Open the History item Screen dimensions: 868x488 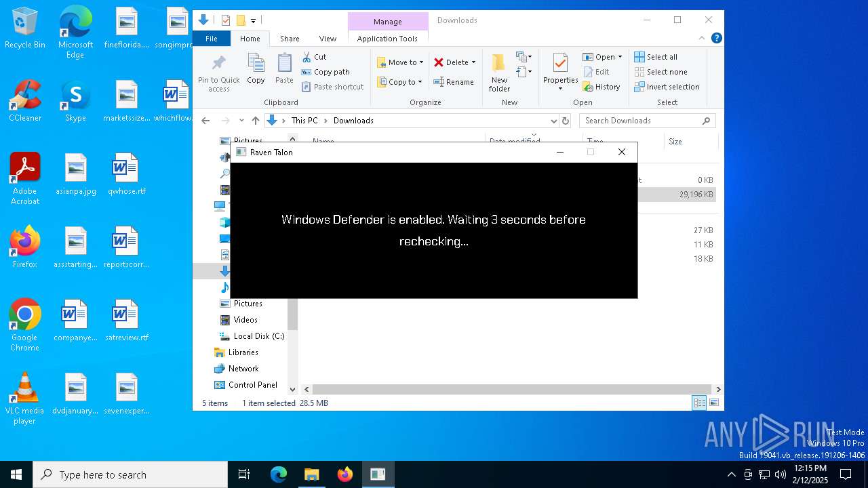click(x=601, y=87)
